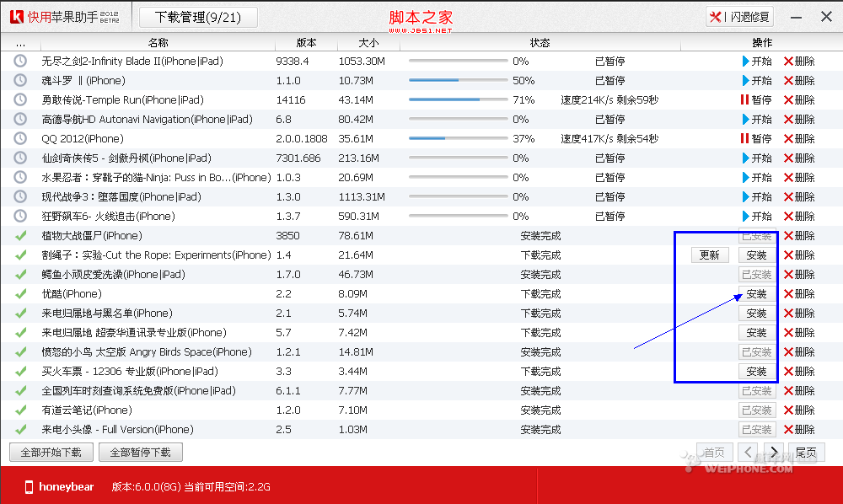Start the Ninja: Puss in Boots download
The width and height of the screenshot is (843, 504).
coord(756,177)
